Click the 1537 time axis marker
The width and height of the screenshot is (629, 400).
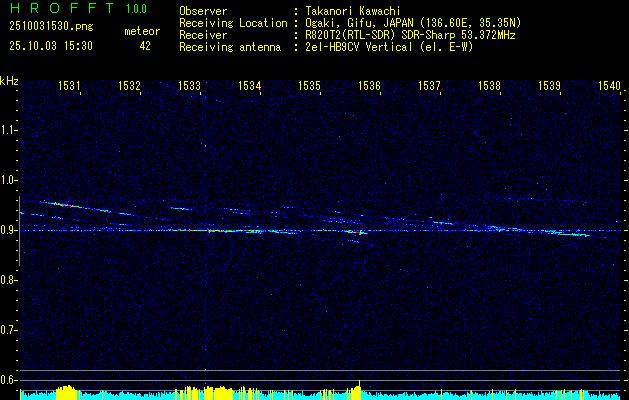pos(429,85)
